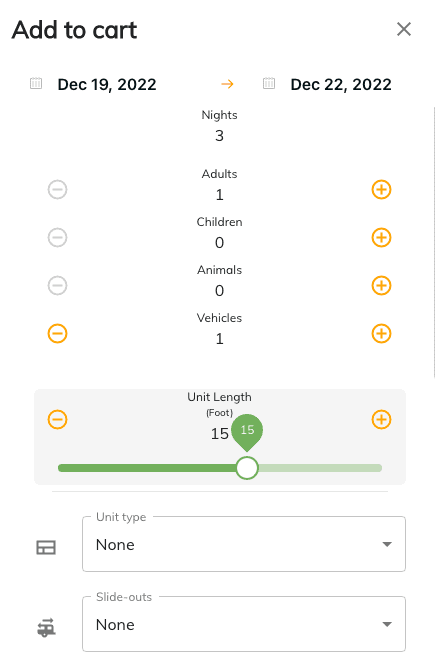
Task: Open the check-out calendar icon
Action: click(269, 83)
